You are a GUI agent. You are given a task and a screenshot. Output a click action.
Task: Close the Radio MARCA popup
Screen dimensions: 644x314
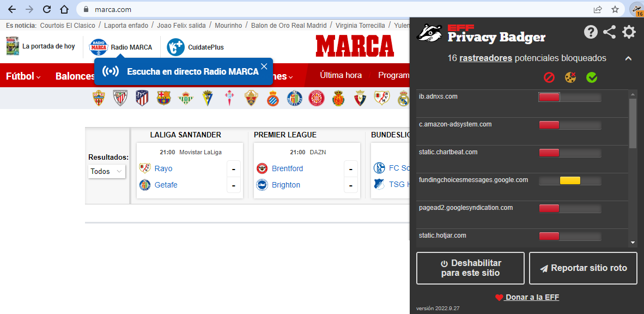[x=264, y=67]
